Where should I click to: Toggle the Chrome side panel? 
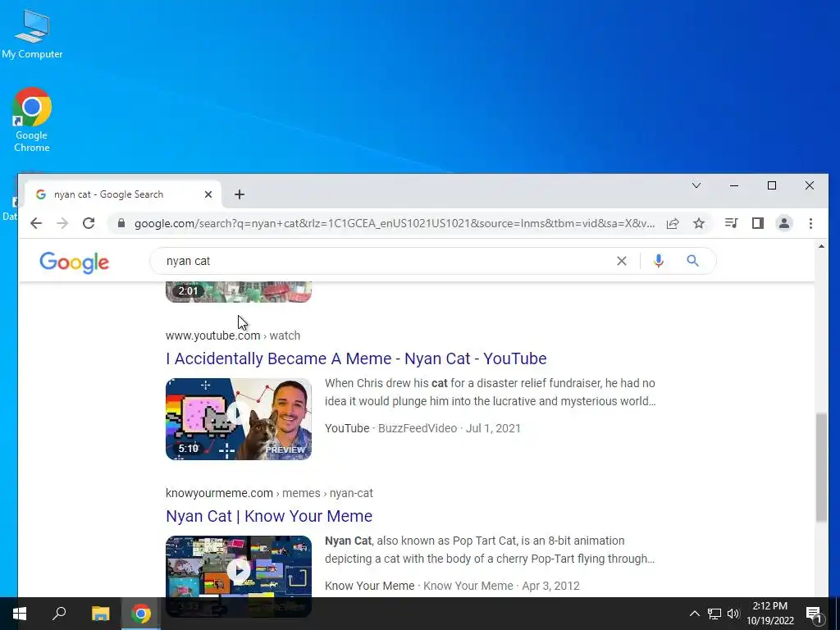click(757, 223)
